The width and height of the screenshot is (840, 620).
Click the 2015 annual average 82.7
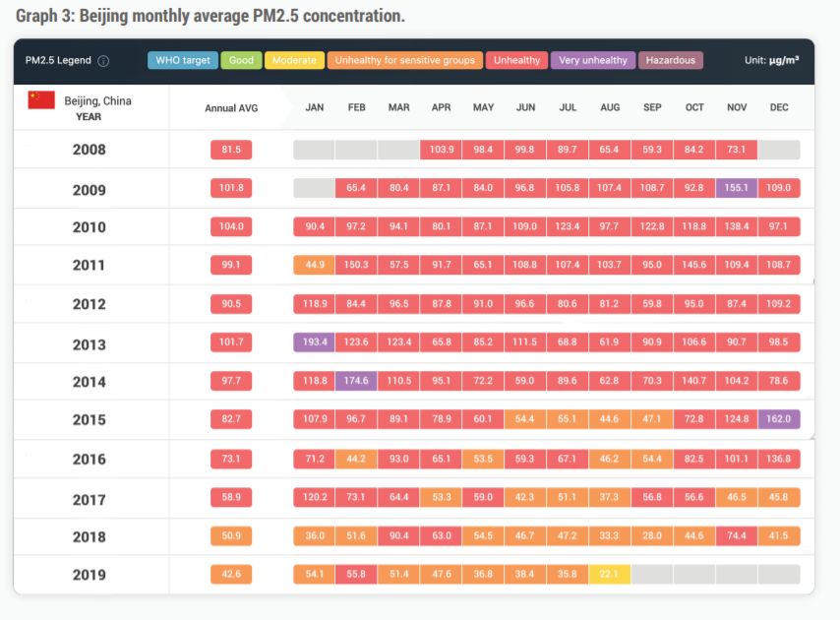[x=231, y=419]
